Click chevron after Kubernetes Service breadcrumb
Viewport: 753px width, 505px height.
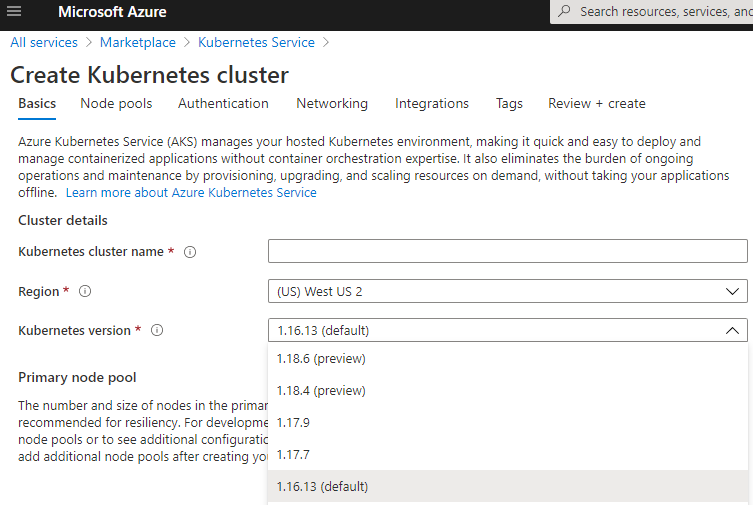click(x=326, y=42)
